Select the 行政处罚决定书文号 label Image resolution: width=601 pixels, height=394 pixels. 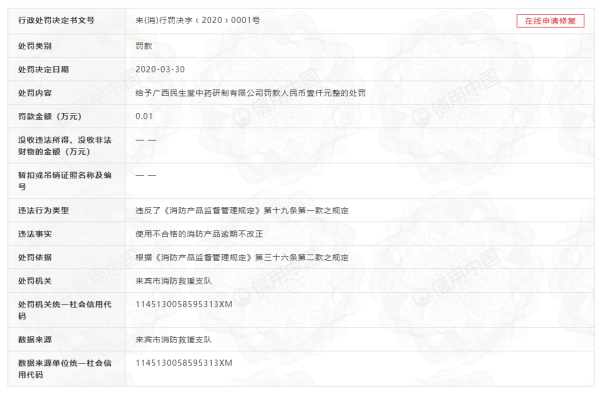click(x=56, y=20)
